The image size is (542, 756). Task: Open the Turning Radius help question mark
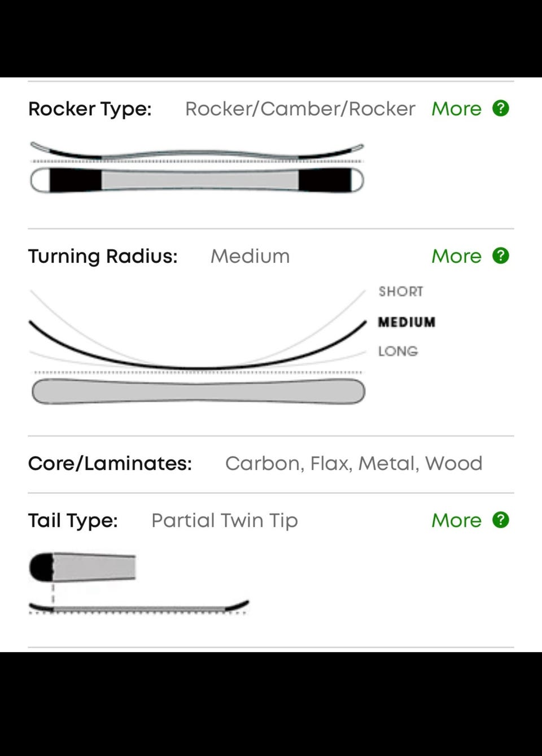[500, 255]
